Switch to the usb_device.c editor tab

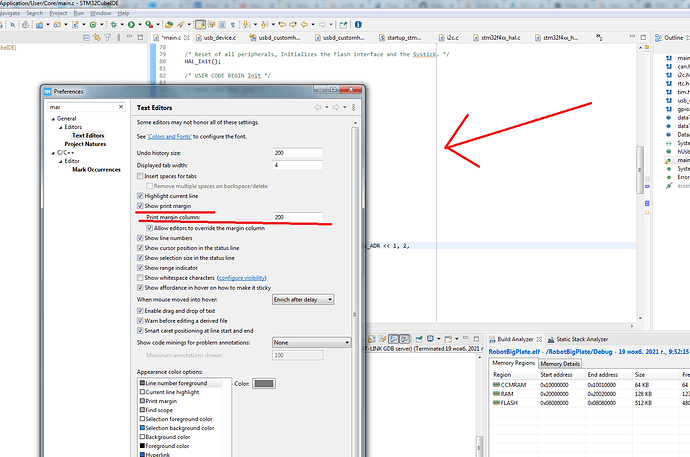216,38
